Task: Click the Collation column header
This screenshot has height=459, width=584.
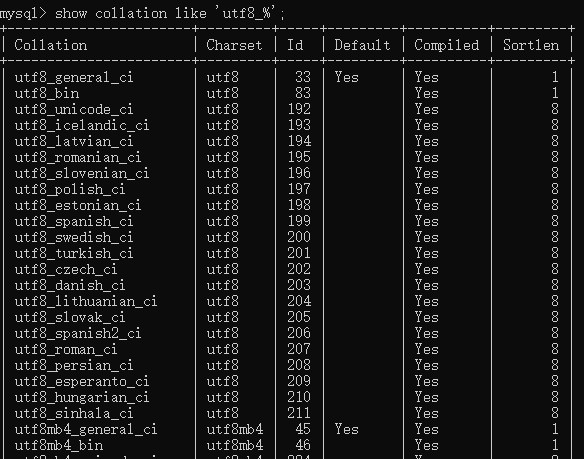Action: coord(51,45)
